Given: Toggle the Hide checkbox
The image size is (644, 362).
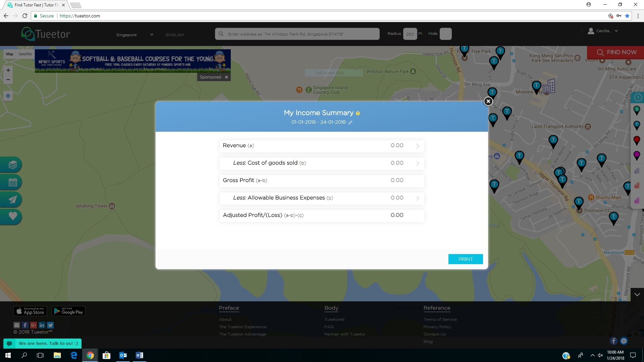Looking at the screenshot, I should click(445, 34).
